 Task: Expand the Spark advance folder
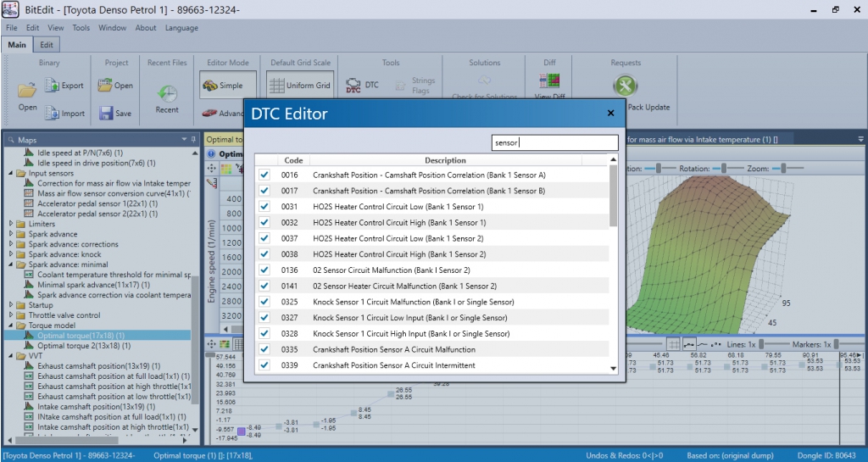coord(11,234)
